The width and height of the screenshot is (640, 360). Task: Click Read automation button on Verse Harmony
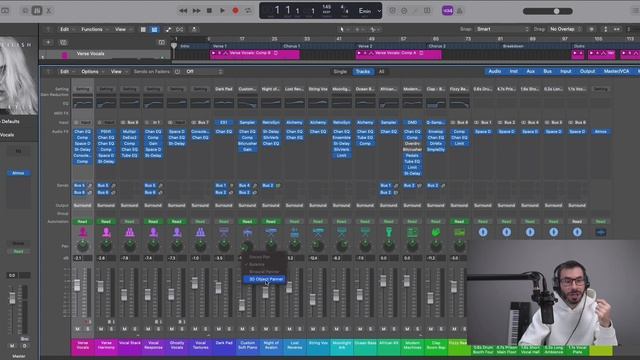[106, 221]
